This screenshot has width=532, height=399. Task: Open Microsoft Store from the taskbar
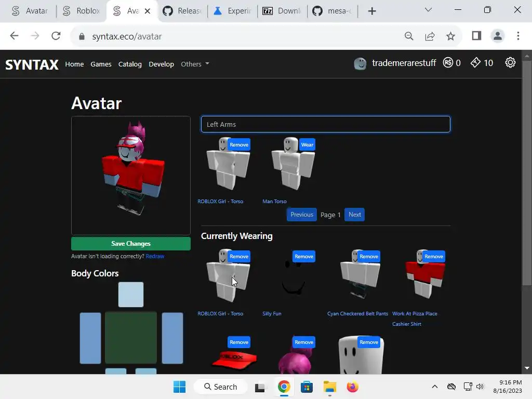tap(307, 387)
